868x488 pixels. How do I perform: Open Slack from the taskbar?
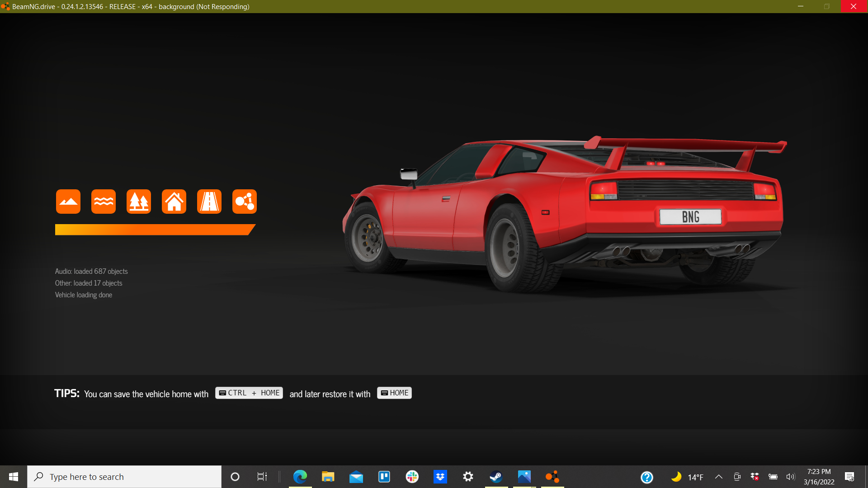pos(412,477)
